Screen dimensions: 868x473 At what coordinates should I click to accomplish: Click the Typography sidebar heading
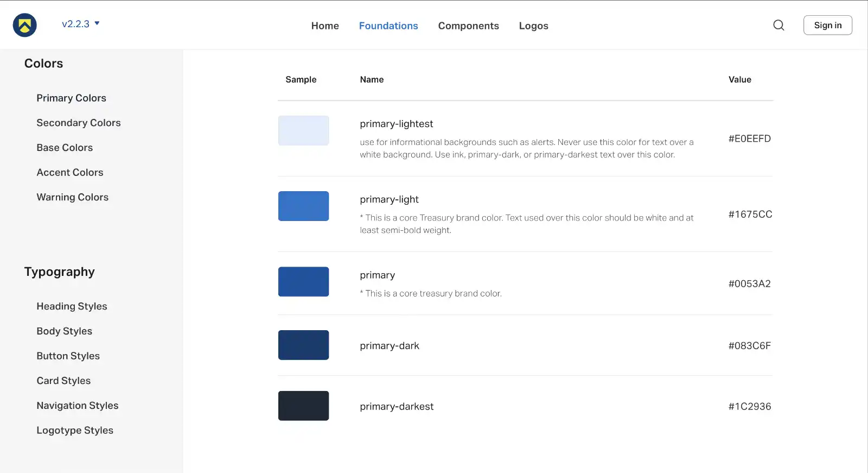tap(59, 272)
